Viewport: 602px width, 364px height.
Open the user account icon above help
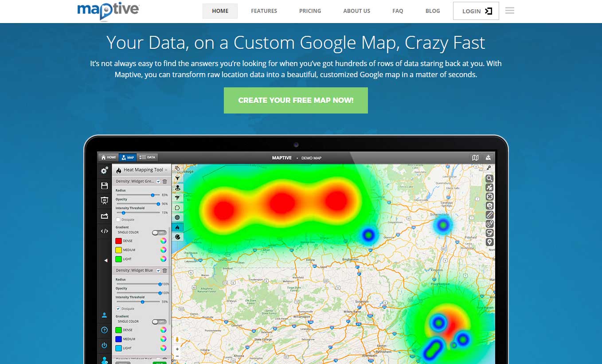(105, 315)
